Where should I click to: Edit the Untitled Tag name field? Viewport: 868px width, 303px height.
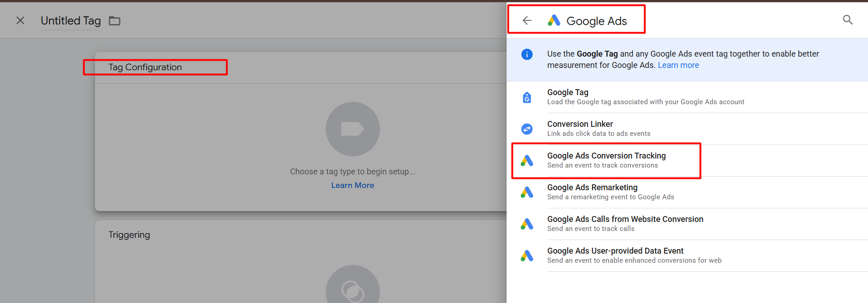(x=71, y=21)
